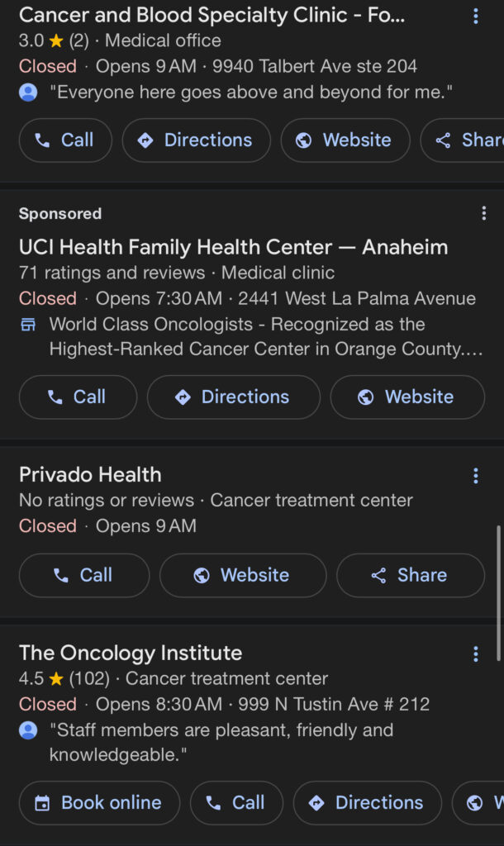Open three-dot menu for The Oncology Institute
The height and width of the screenshot is (846, 504).
[x=475, y=654]
